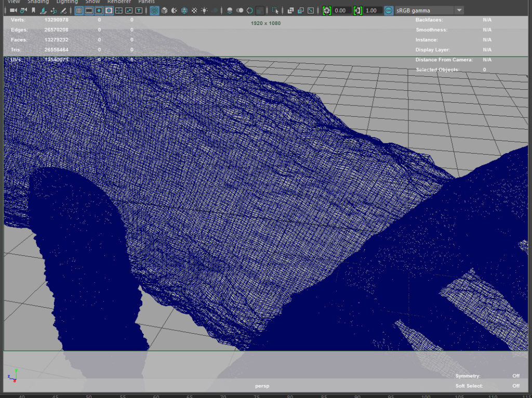Toggle Motion Blur icon
The image size is (532, 398).
pos(240,10)
